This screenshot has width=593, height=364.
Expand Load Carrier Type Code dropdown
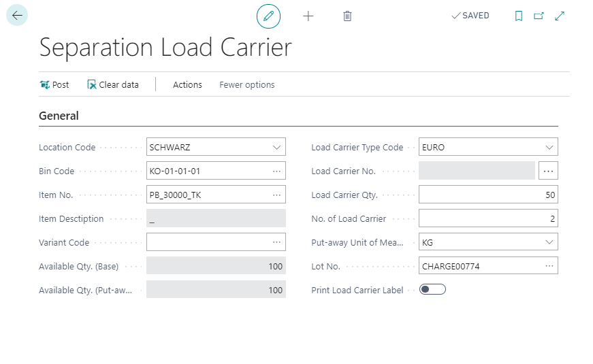click(549, 147)
